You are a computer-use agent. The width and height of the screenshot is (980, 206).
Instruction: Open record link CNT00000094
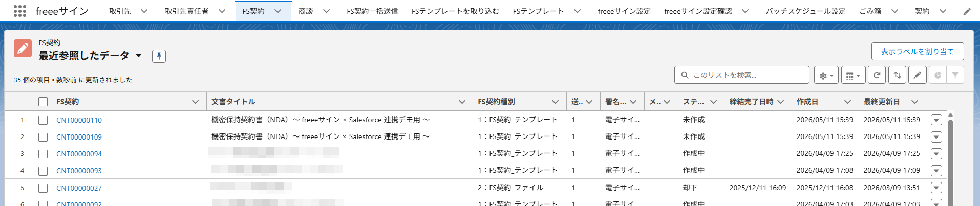(79, 154)
